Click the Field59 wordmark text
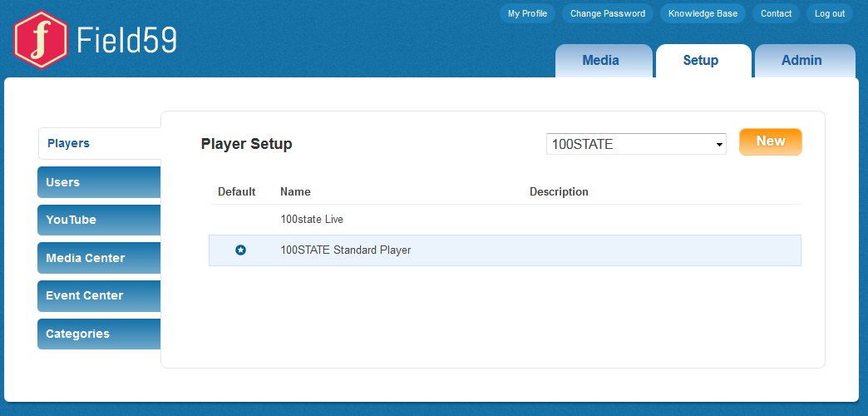 [126, 40]
